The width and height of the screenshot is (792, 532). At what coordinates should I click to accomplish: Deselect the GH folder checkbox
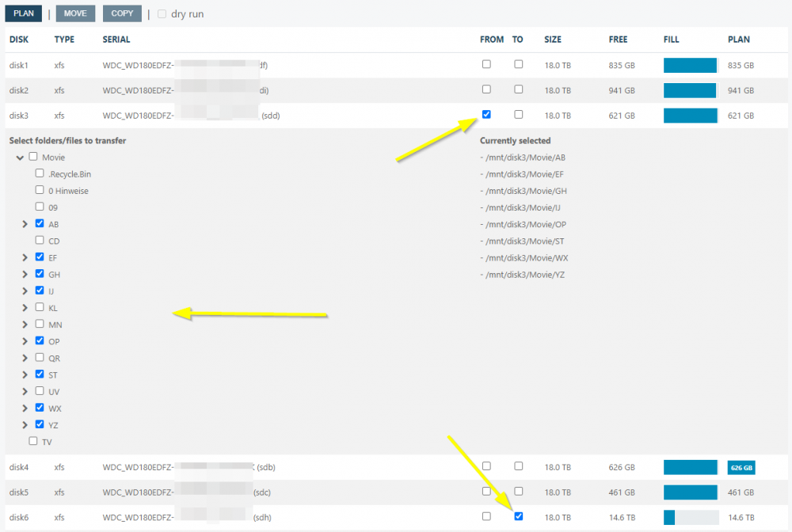[40, 273]
